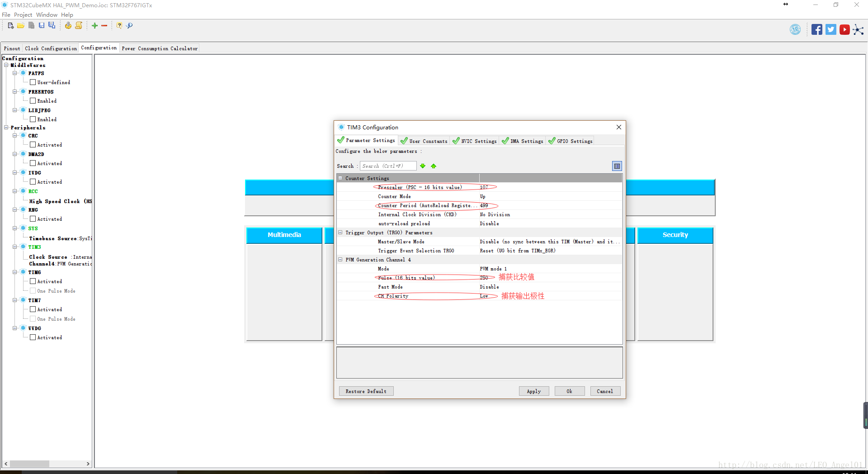
Task: Activate the RNG checkbox
Action: click(33, 219)
